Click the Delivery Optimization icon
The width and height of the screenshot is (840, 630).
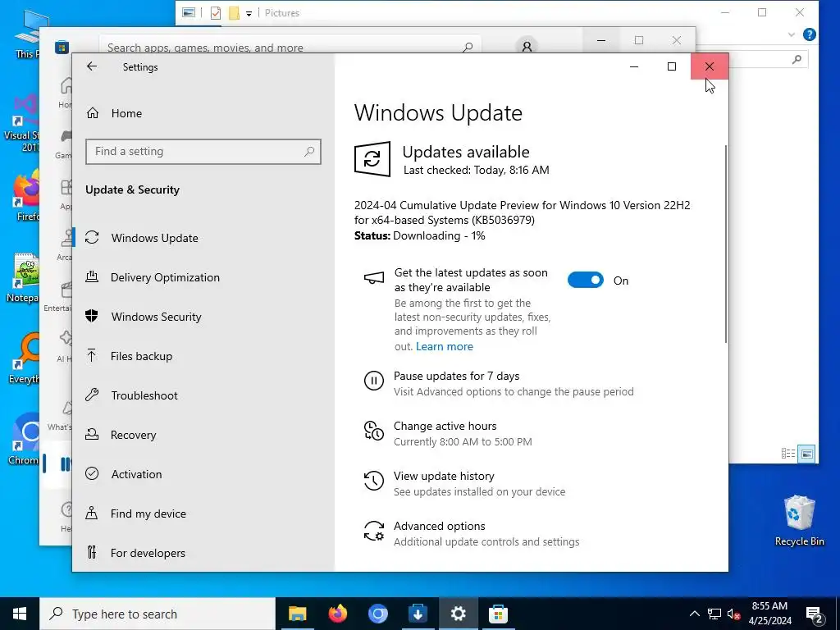click(x=92, y=277)
